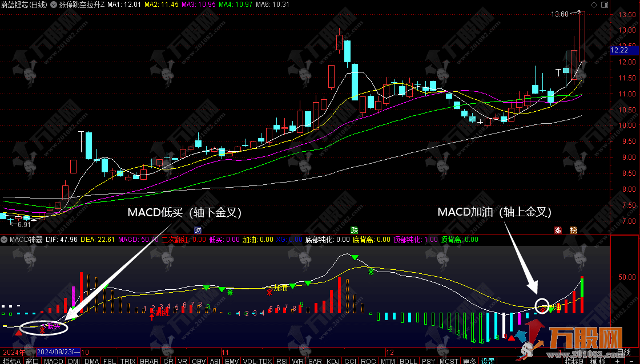Select the 指标A tab
640x364 pixels.
(x=11, y=361)
